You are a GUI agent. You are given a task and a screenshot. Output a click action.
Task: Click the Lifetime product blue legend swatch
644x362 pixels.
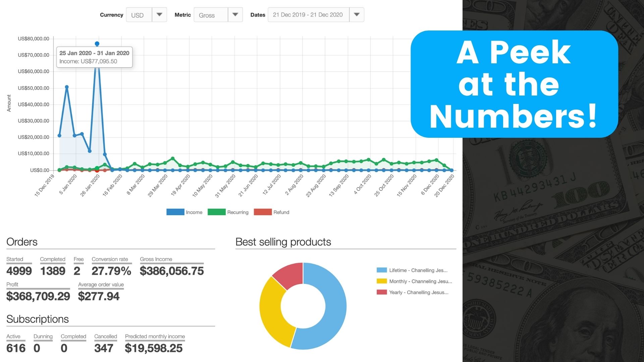(382, 270)
